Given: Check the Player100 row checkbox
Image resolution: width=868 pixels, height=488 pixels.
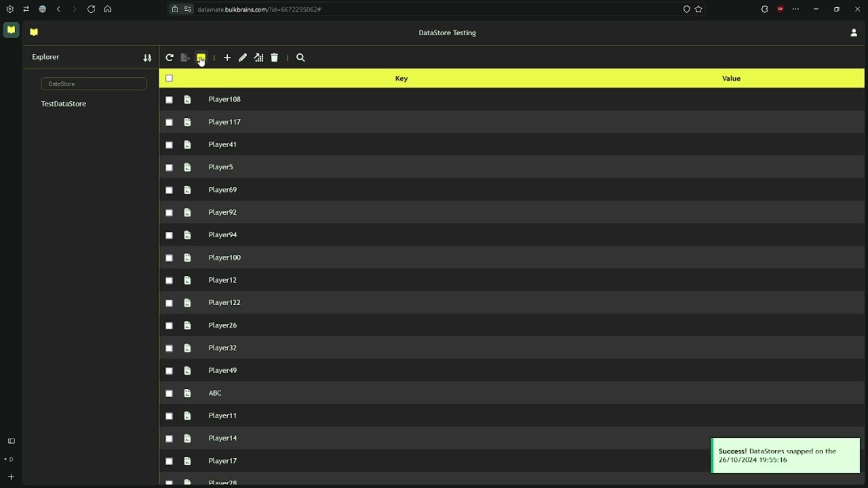Looking at the screenshot, I should click(x=169, y=258).
